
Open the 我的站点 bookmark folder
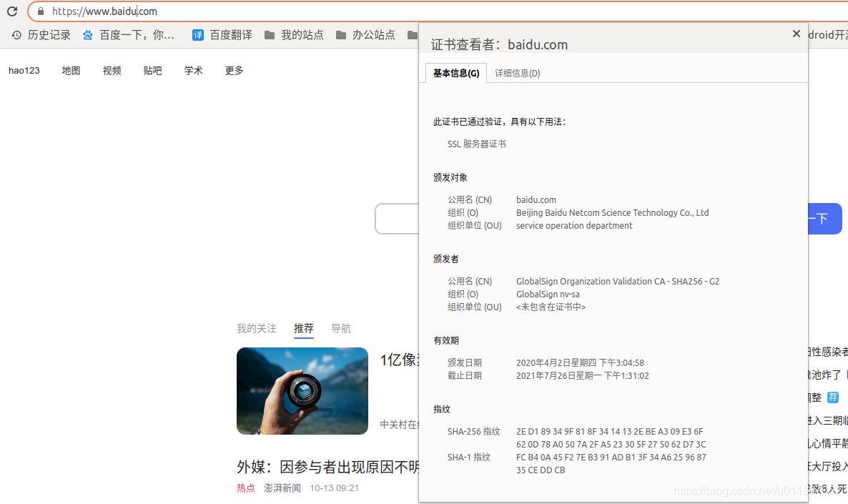(294, 35)
